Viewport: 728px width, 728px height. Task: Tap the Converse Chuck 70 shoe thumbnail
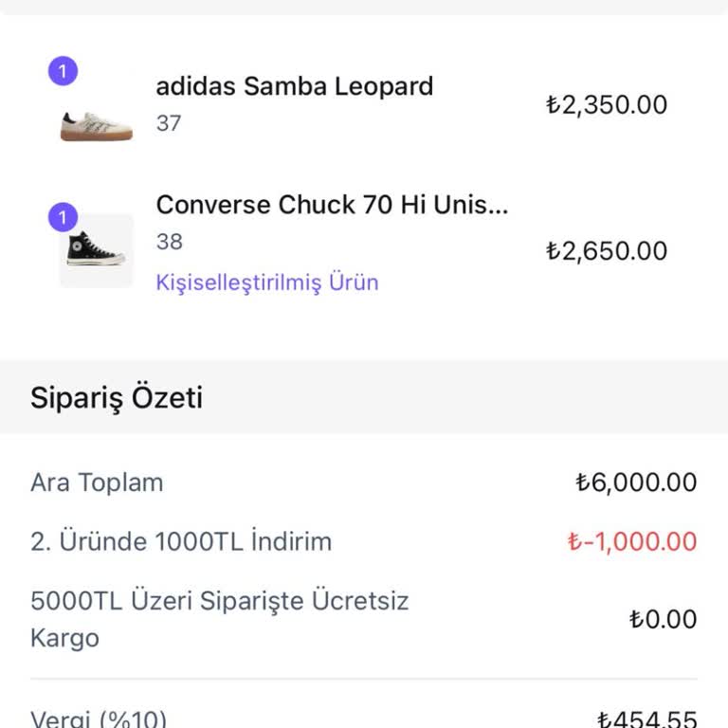96,249
